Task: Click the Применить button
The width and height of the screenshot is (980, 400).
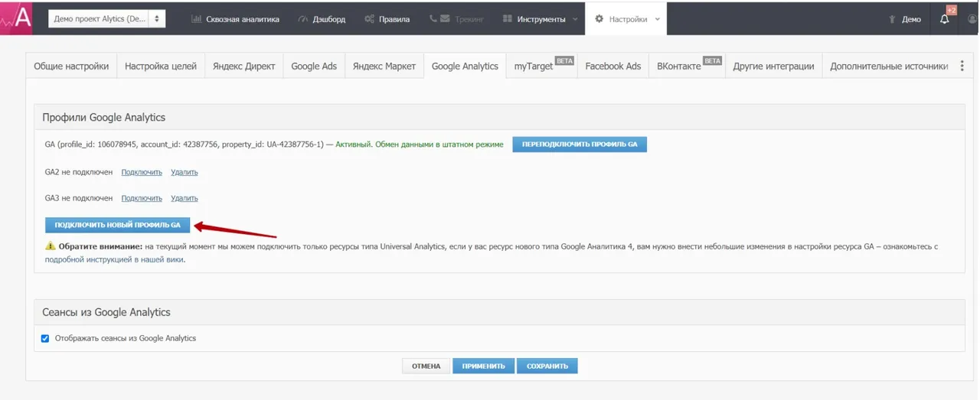Action: pos(483,366)
